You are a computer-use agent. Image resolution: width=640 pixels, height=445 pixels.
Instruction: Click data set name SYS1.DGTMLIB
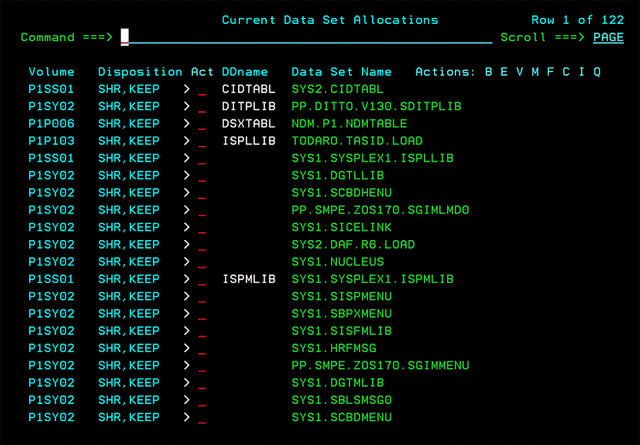coord(338,383)
